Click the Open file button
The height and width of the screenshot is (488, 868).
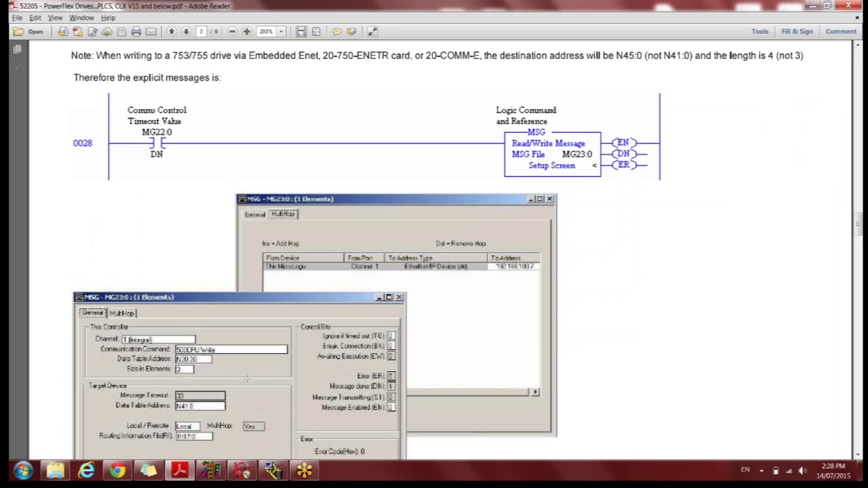[28, 31]
